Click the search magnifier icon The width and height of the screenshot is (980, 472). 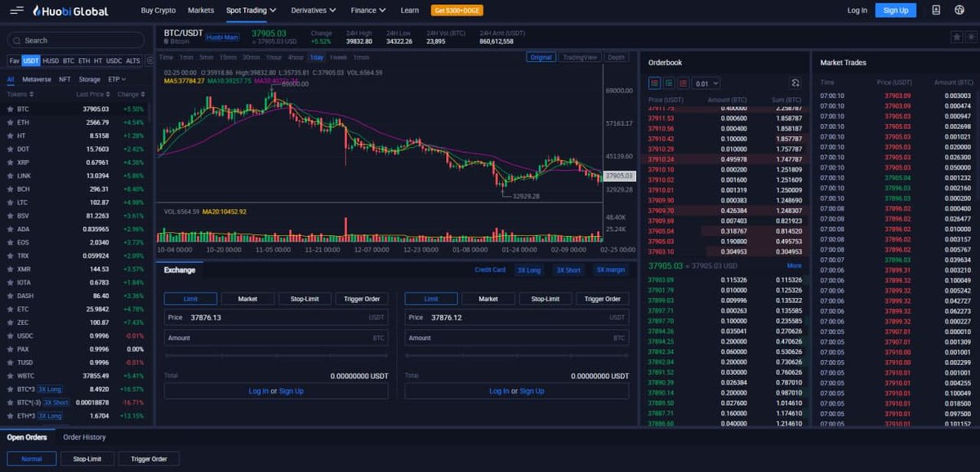(17, 40)
